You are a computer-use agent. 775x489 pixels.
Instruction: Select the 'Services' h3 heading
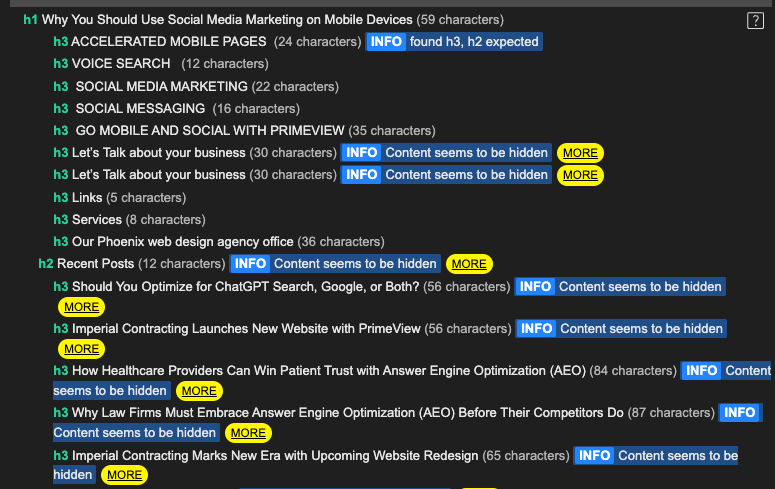pyautogui.click(x=97, y=220)
